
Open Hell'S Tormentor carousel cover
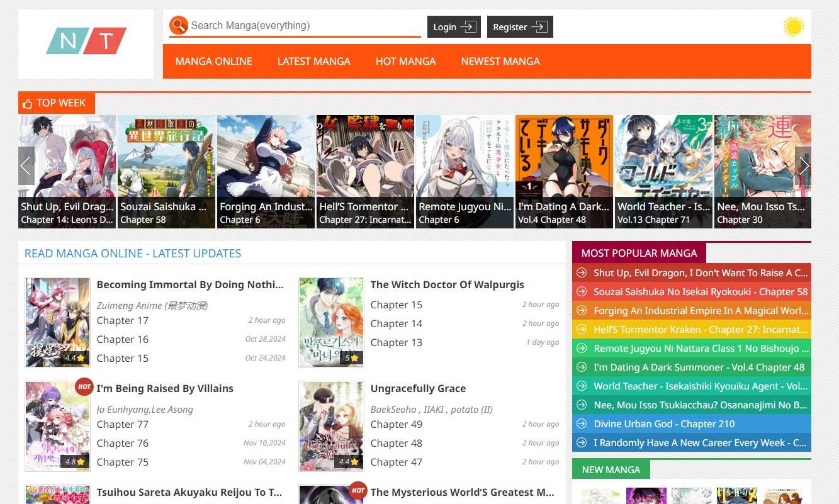366,171
